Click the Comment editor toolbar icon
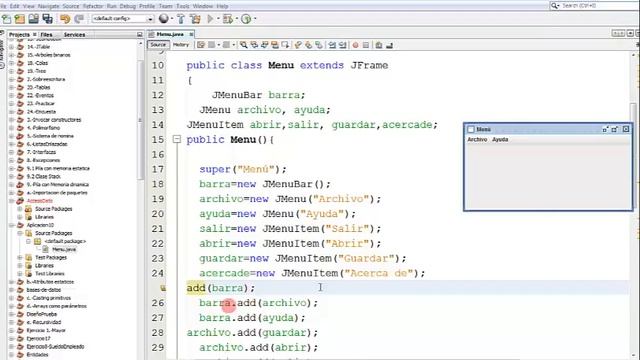 coord(379,45)
